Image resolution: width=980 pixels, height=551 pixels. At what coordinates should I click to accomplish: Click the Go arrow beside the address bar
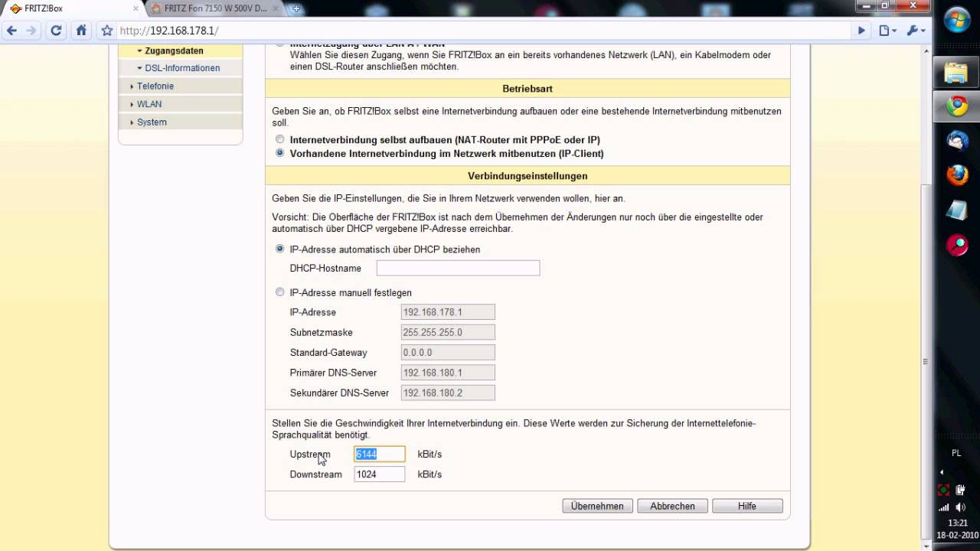(x=861, y=31)
